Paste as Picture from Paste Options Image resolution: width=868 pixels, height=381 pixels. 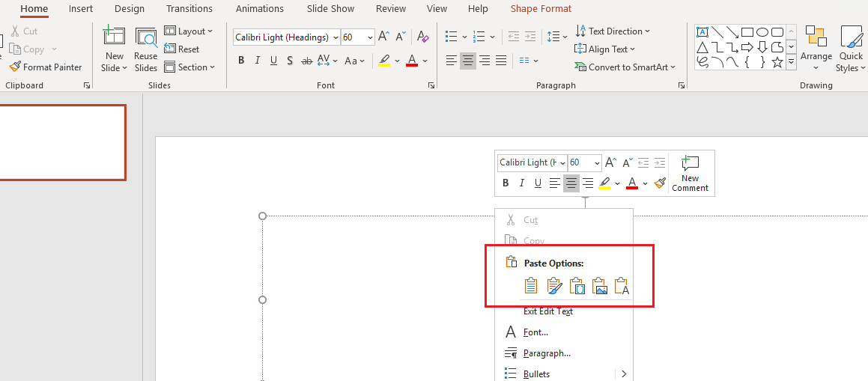pos(600,286)
